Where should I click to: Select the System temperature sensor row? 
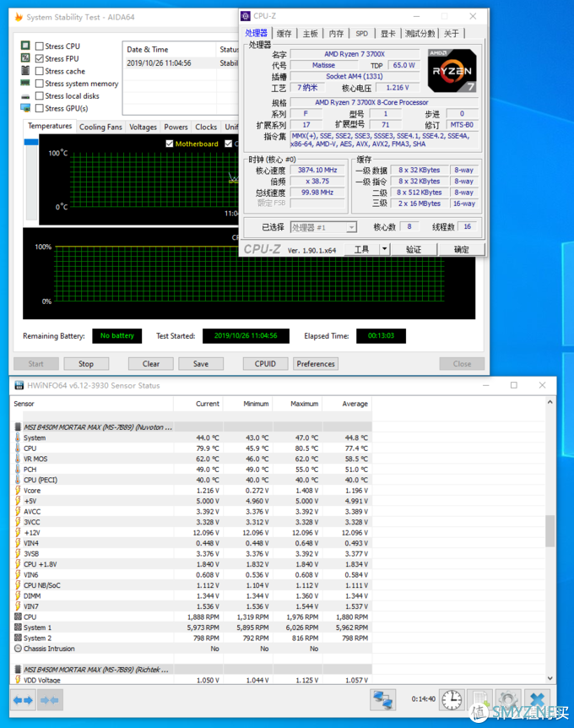pyautogui.click(x=192, y=437)
